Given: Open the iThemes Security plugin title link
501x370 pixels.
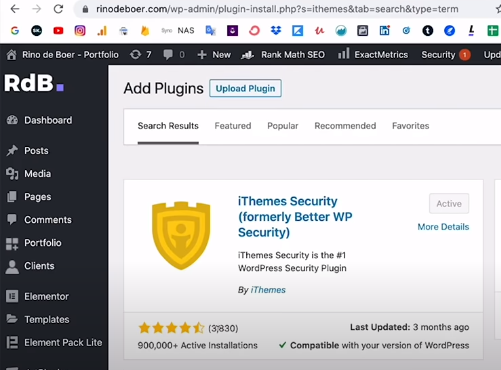Looking at the screenshot, I should (295, 217).
